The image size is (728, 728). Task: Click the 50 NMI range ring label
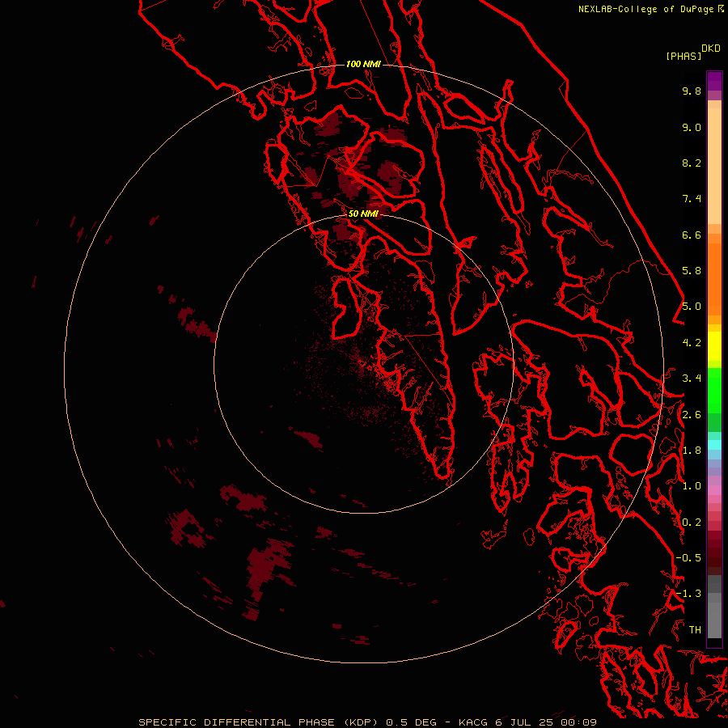pyautogui.click(x=363, y=214)
